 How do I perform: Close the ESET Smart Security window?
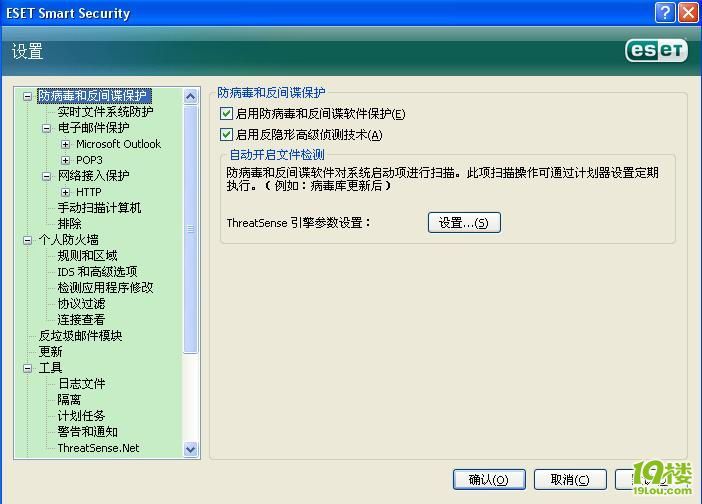point(689,13)
